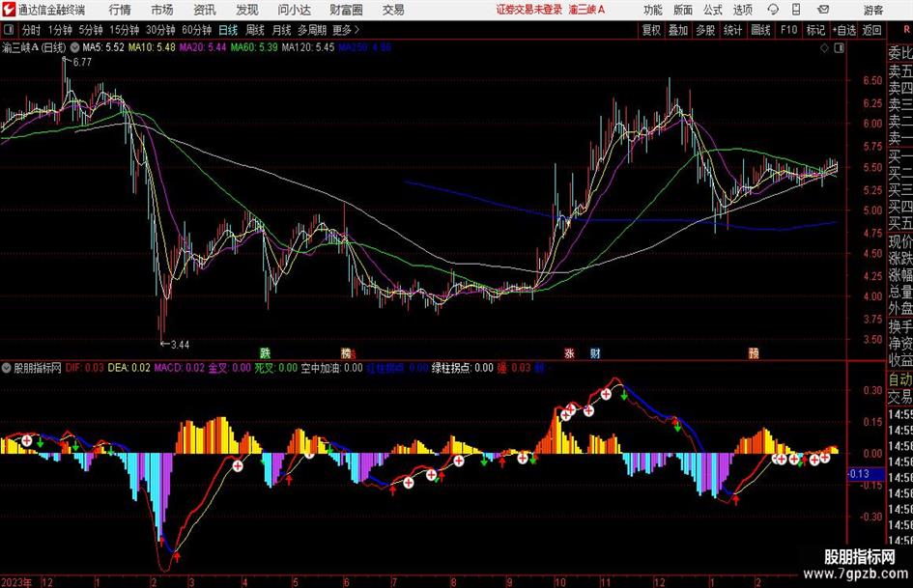The width and height of the screenshot is (913, 588).
Task: Open the customer service headset icon
Action: pyautogui.click(x=773, y=10)
